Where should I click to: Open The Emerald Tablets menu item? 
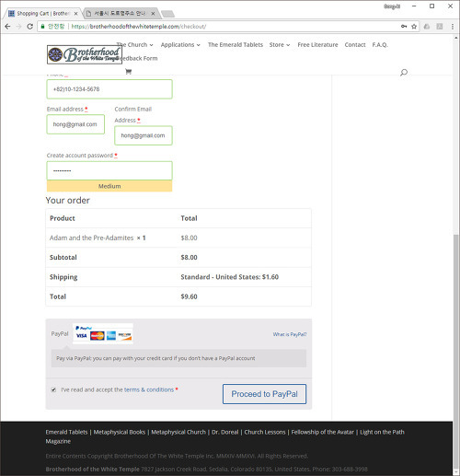pos(236,45)
